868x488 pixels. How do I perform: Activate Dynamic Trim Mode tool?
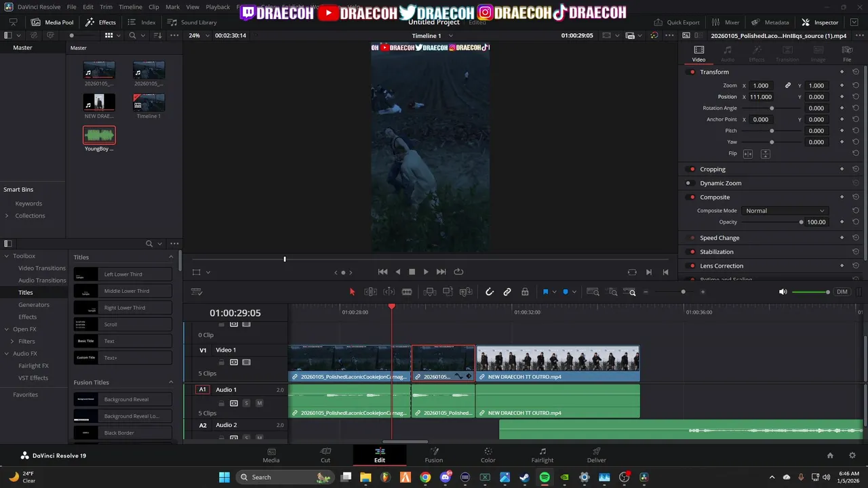(x=389, y=292)
